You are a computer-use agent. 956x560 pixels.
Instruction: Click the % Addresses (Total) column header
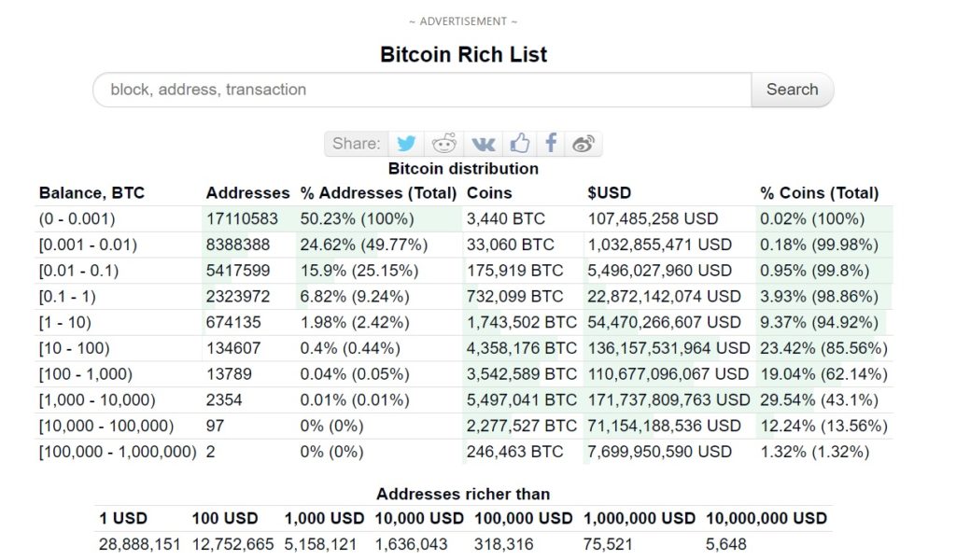tap(378, 193)
